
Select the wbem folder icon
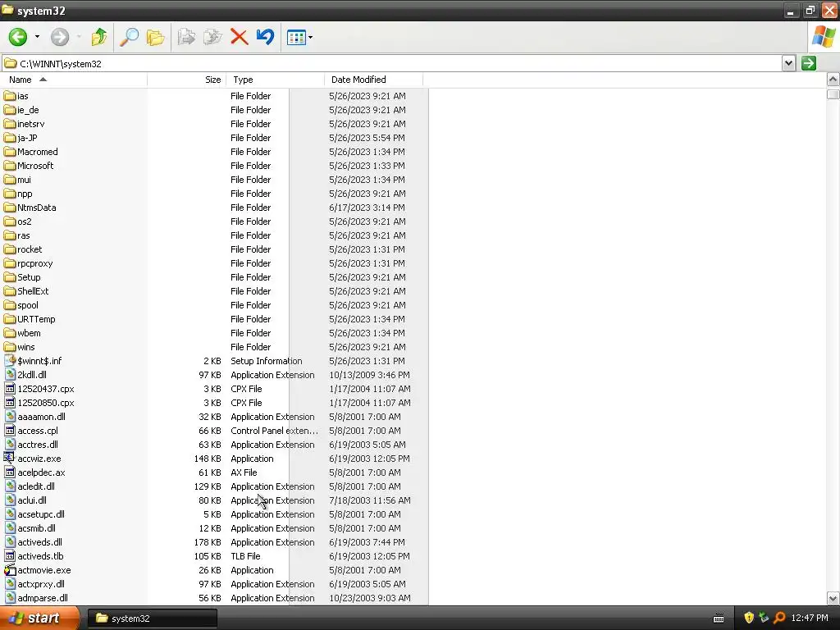tap(10, 333)
